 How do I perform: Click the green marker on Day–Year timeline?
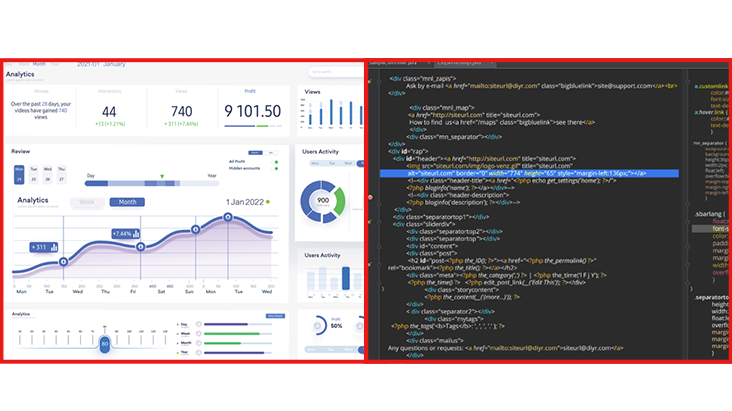[x=162, y=177]
